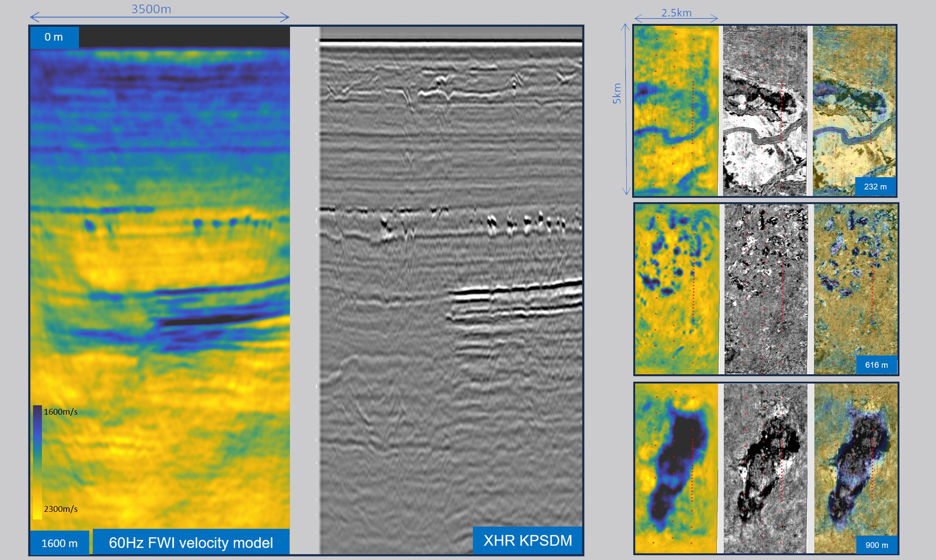Click the 3500m width dimension label

point(151,9)
